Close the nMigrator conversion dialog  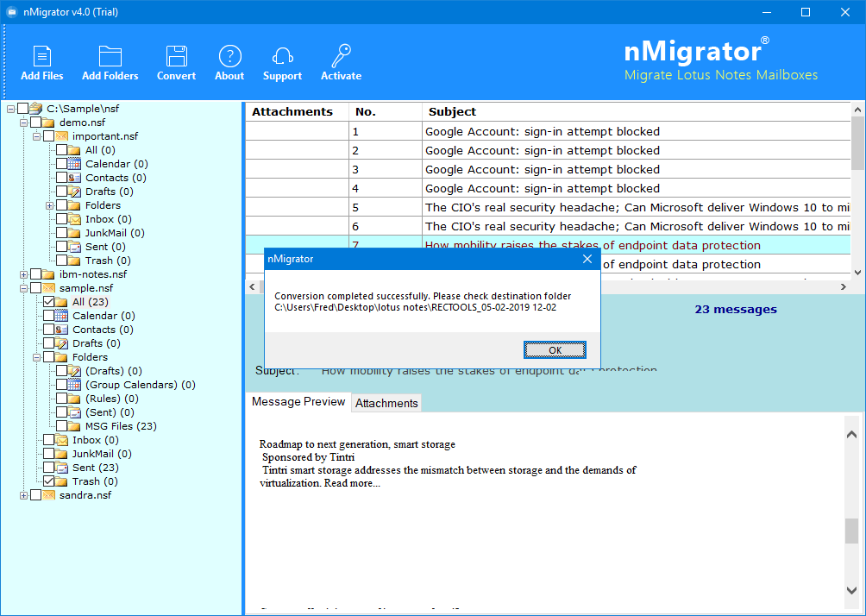tap(587, 259)
